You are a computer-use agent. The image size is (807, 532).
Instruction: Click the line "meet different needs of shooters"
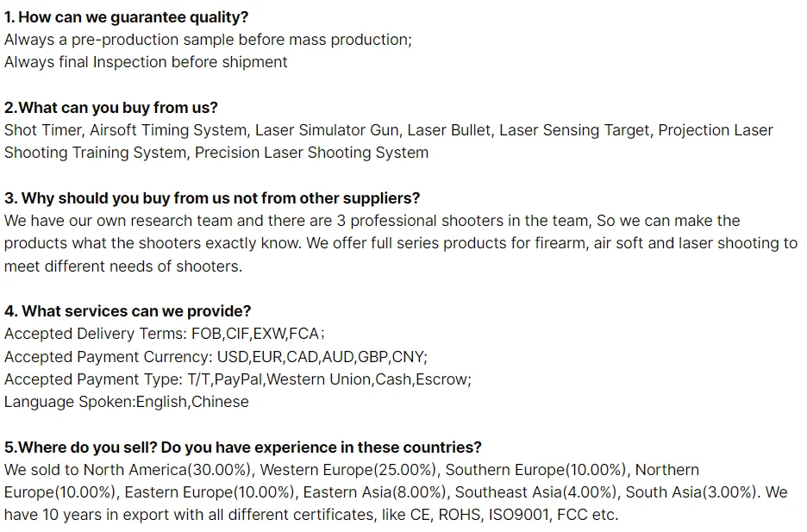123,266
